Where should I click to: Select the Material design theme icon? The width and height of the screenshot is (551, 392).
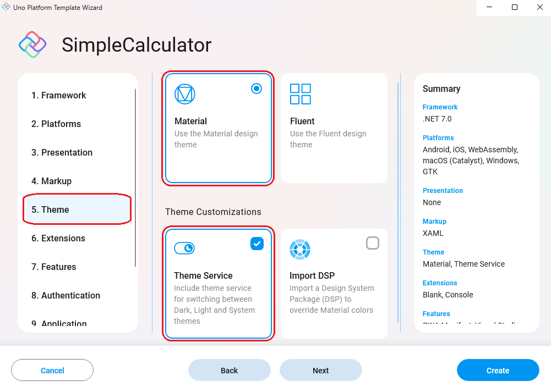tap(185, 93)
